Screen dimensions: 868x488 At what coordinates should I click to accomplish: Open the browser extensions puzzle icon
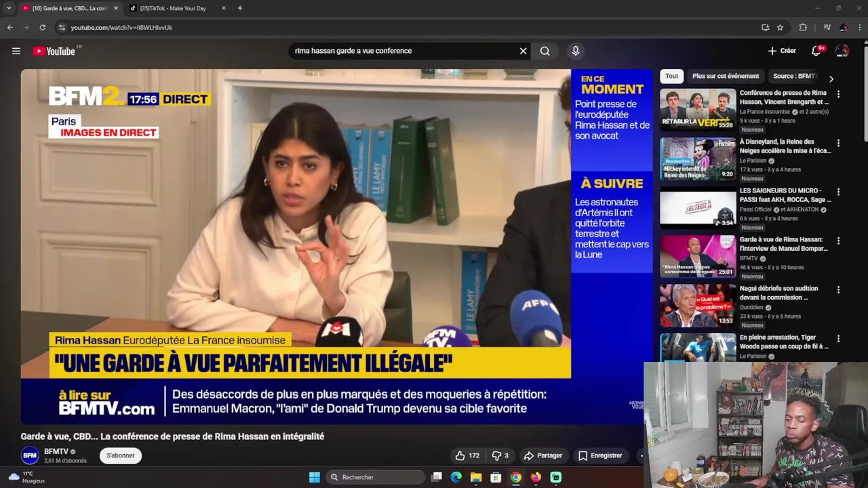(x=803, y=27)
